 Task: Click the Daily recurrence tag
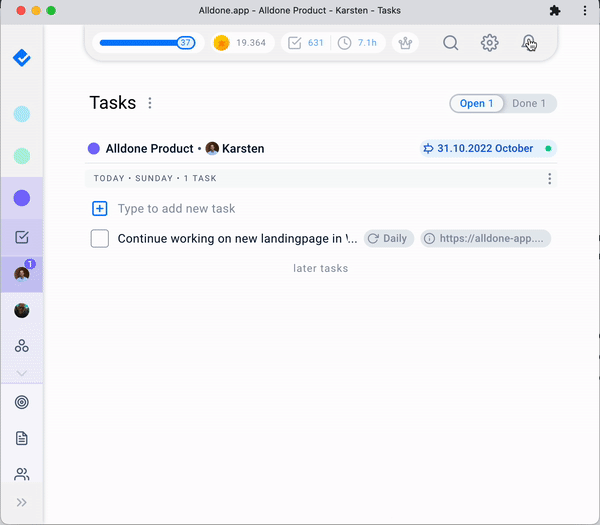(389, 238)
